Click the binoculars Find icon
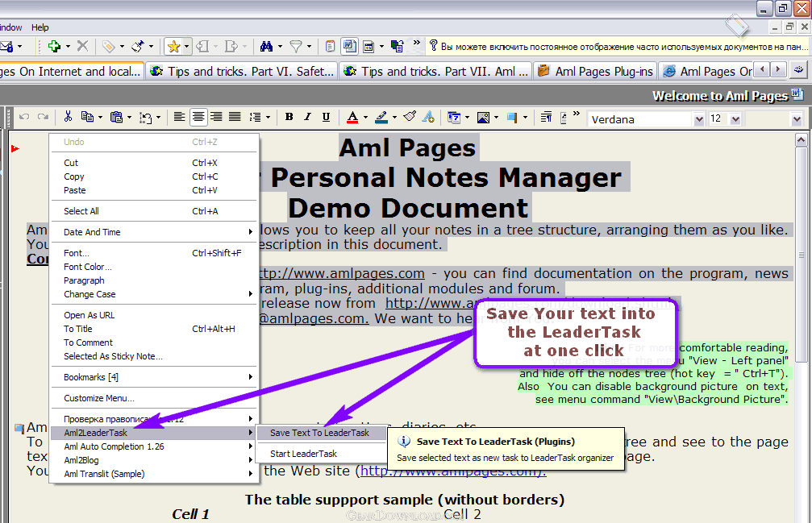 point(266,47)
